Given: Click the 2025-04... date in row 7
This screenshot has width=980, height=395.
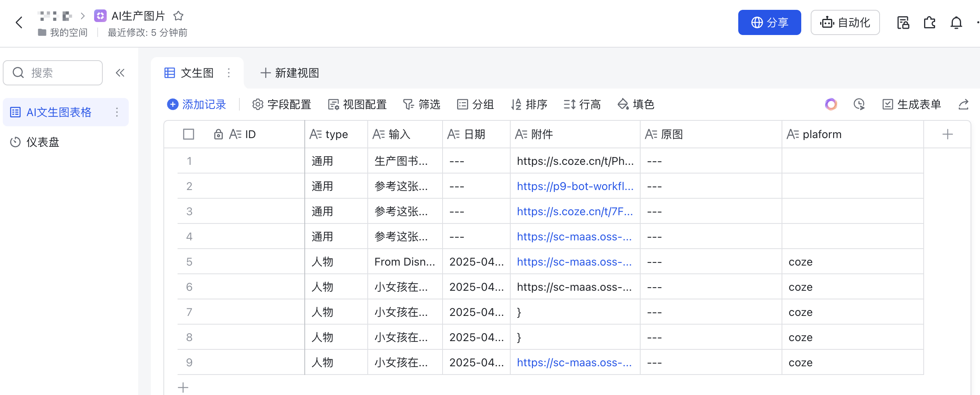Looking at the screenshot, I should (476, 312).
